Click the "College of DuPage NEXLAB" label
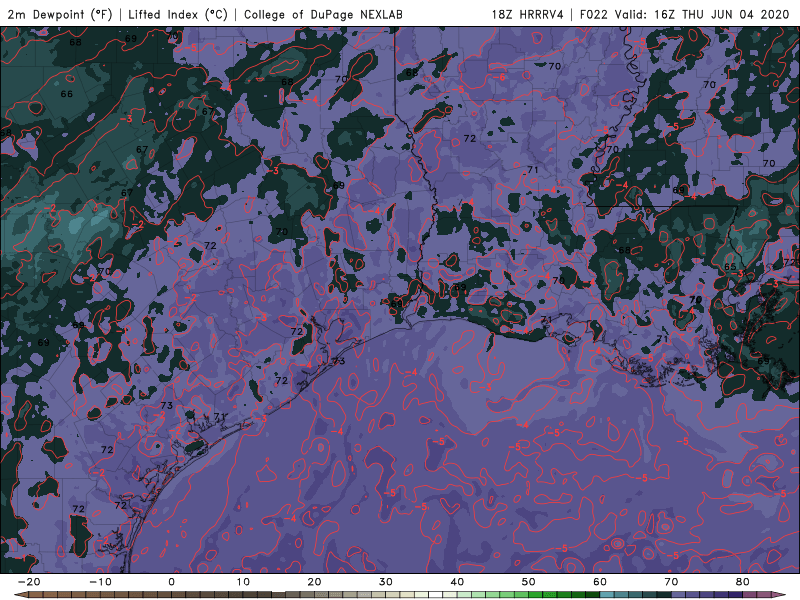The width and height of the screenshot is (800, 600). coord(323,14)
